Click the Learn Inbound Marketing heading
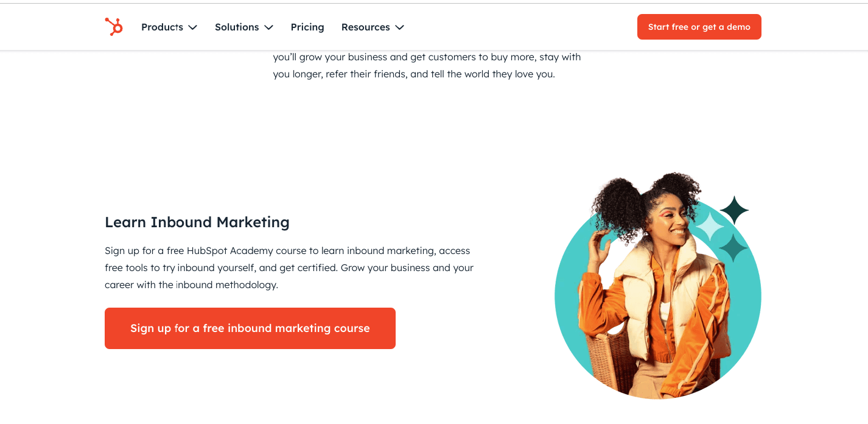This screenshot has width=868, height=424. click(x=197, y=222)
